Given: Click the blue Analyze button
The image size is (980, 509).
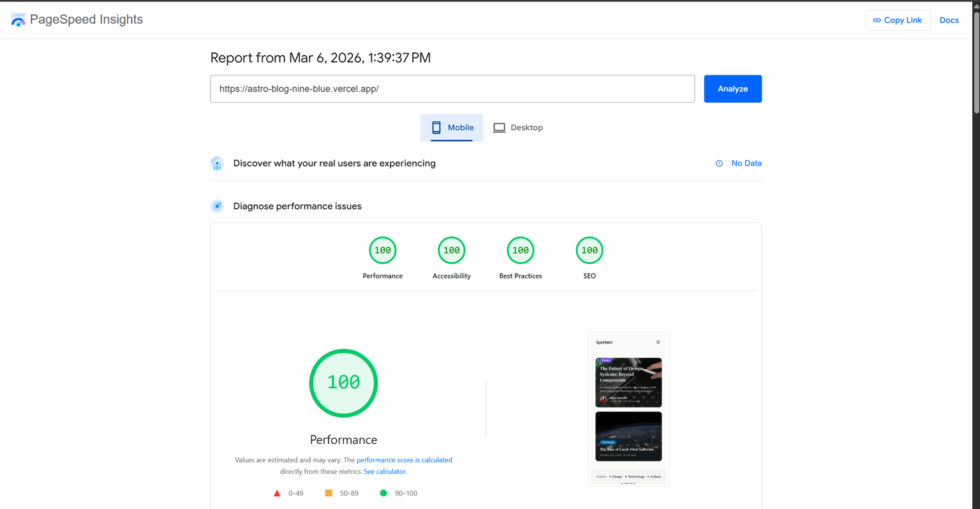Looking at the screenshot, I should click(732, 89).
